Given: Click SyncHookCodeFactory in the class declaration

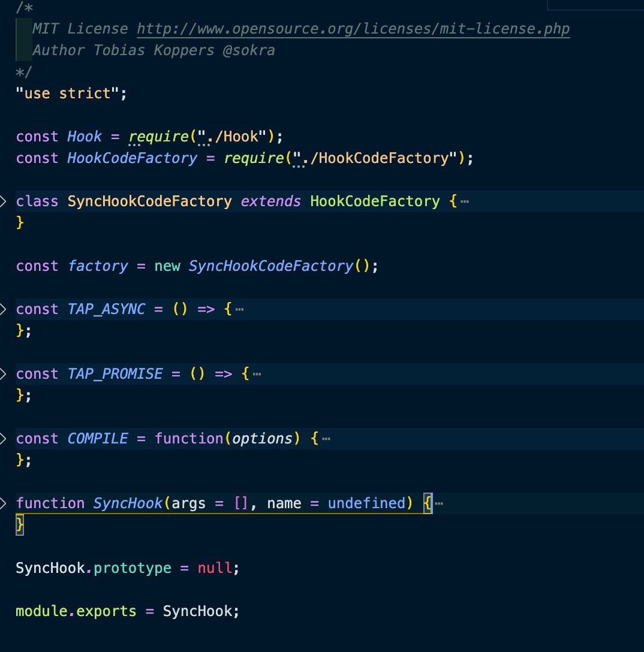Looking at the screenshot, I should point(149,202).
